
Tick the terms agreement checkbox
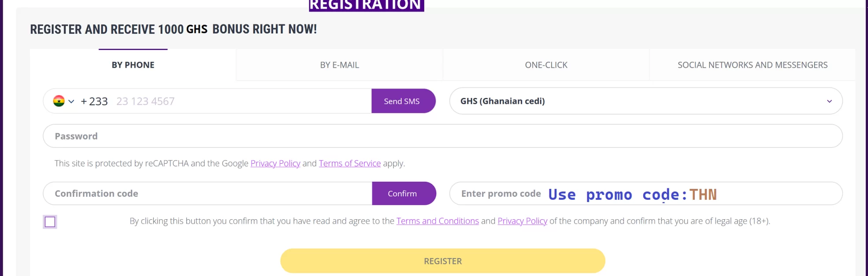(x=50, y=222)
